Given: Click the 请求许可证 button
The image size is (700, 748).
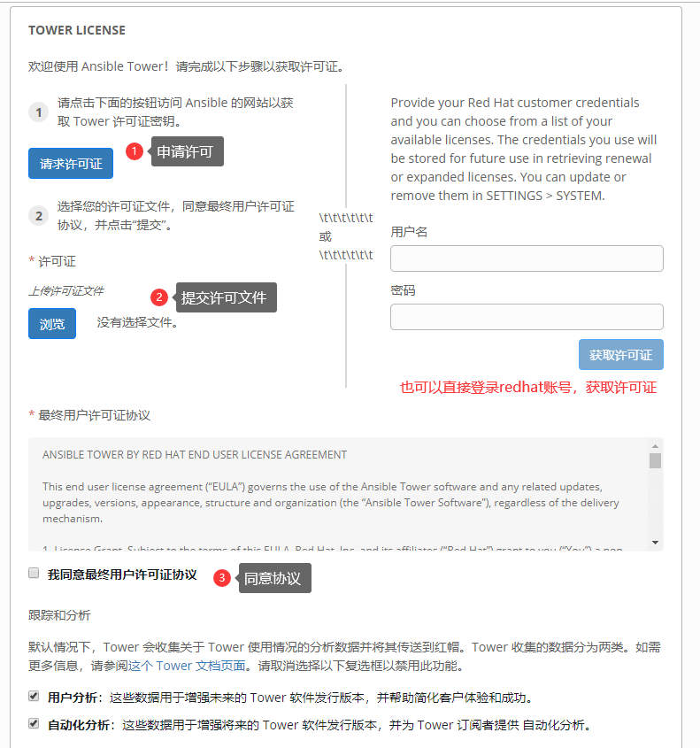Looking at the screenshot, I should tap(71, 164).
